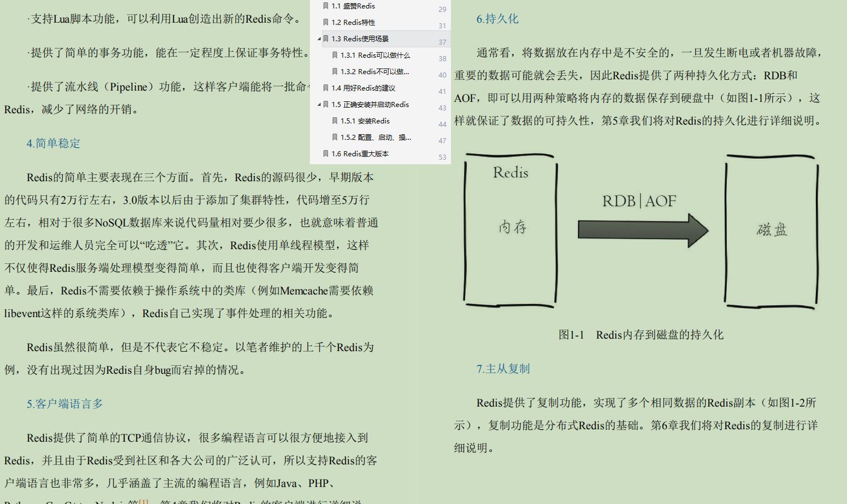Click page number 38 in bookmarks list

[442, 59]
